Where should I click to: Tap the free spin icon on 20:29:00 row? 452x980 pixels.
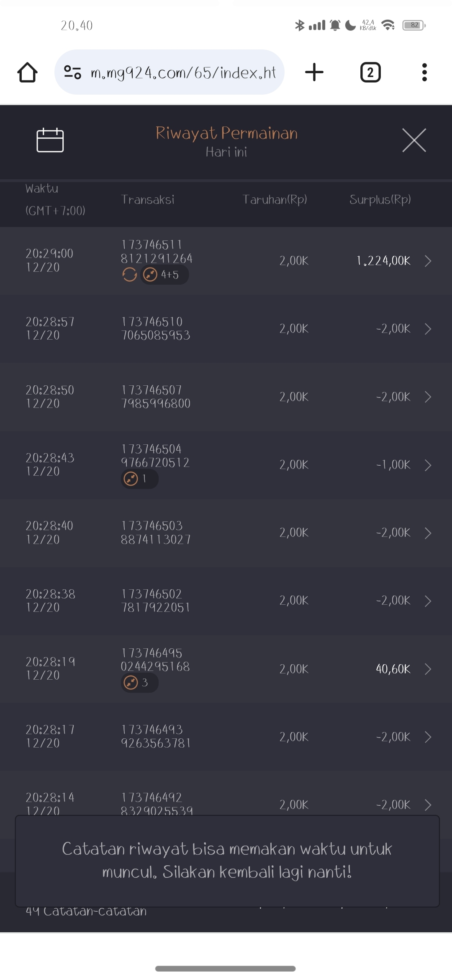click(130, 275)
